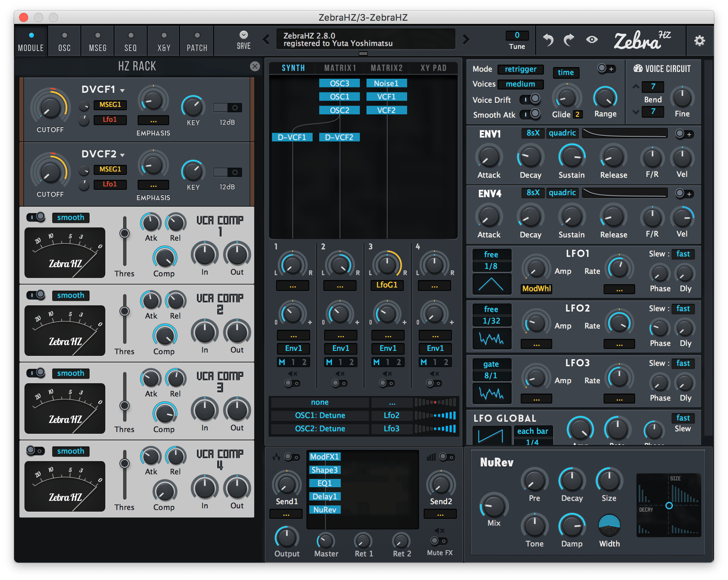
Task: Open LFO1 sync 1/8 dropdown
Action: [x=492, y=266]
